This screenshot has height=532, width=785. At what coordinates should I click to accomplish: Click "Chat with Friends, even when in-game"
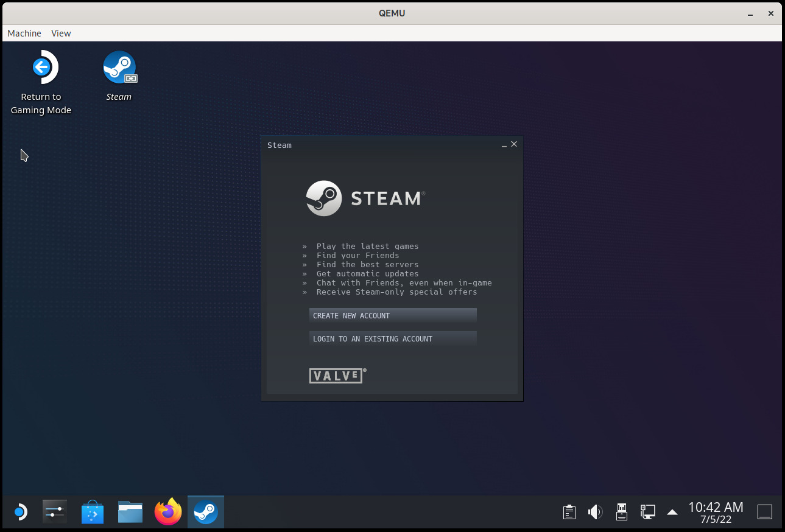coord(404,283)
